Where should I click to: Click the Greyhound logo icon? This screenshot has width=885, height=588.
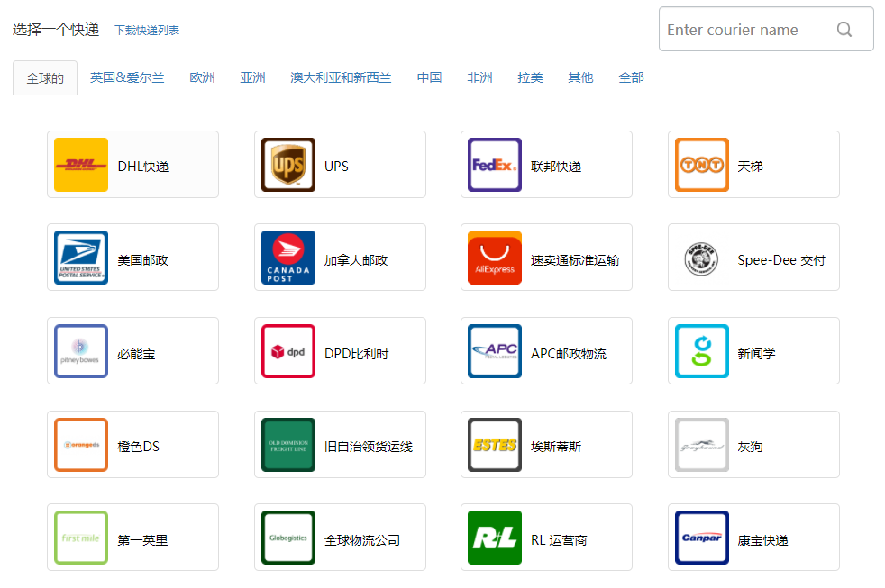pyautogui.click(x=701, y=445)
